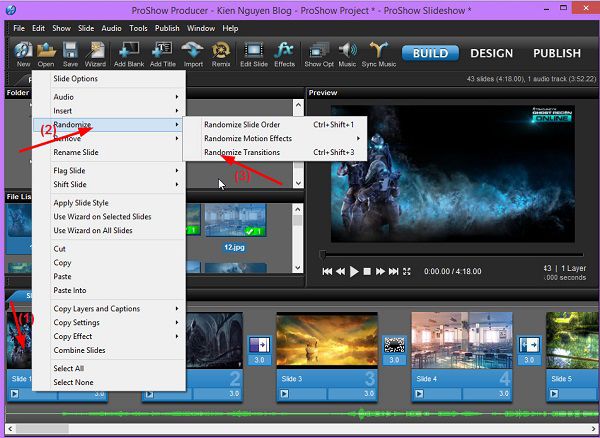Open the Help menu
Image resolution: width=600 pixels, height=438 pixels.
pos(230,28)
